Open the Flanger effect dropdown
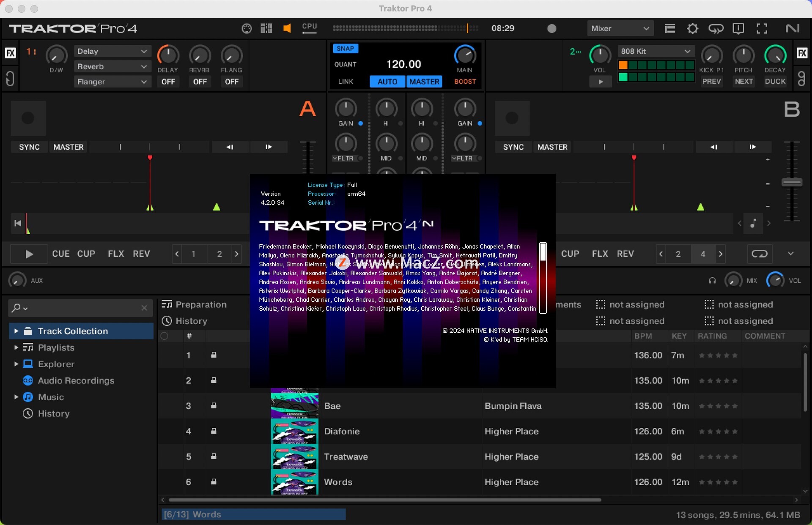 click(x=112, y=82)
